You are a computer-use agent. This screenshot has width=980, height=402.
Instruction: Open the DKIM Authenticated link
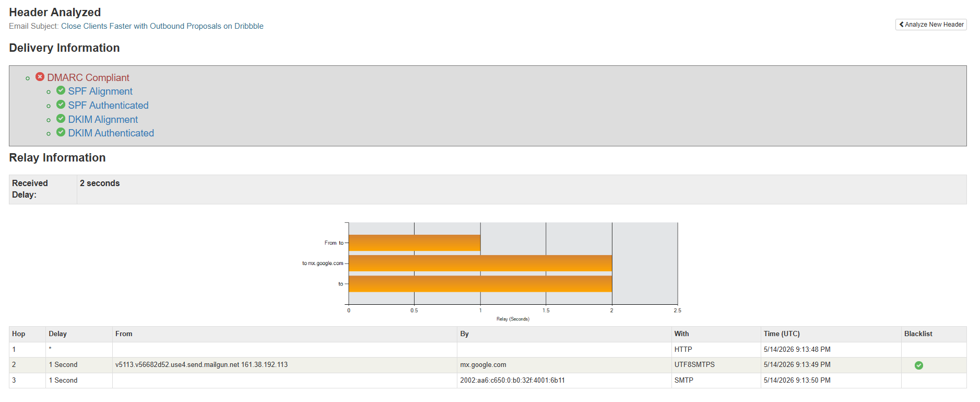(x=111, y=133)
